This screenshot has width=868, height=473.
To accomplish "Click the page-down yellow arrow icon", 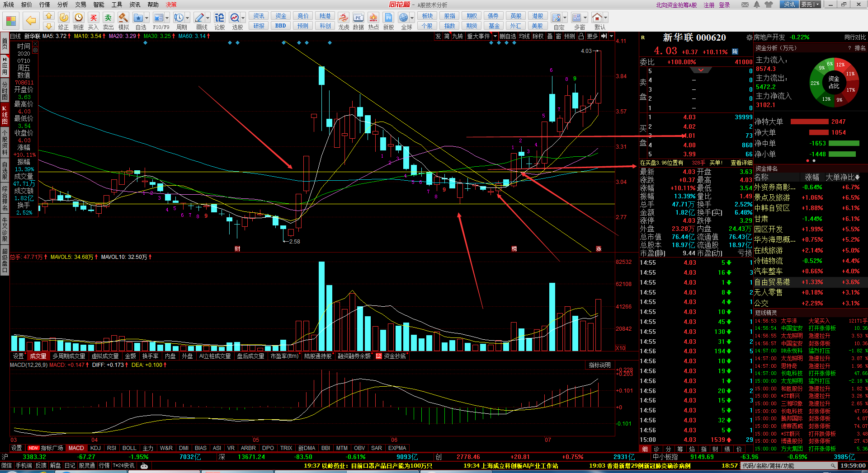I will (x=49, y=26).
